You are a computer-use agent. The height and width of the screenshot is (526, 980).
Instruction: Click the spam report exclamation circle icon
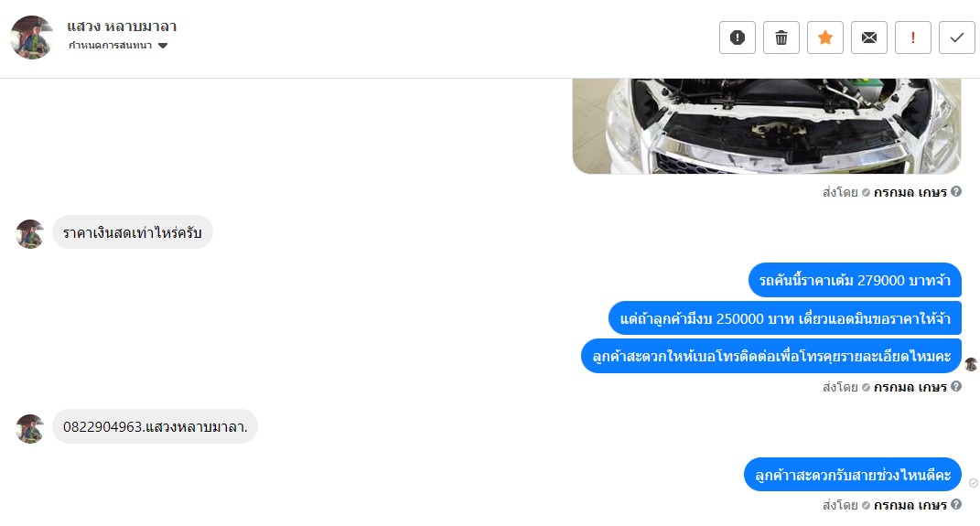[738, 38]
